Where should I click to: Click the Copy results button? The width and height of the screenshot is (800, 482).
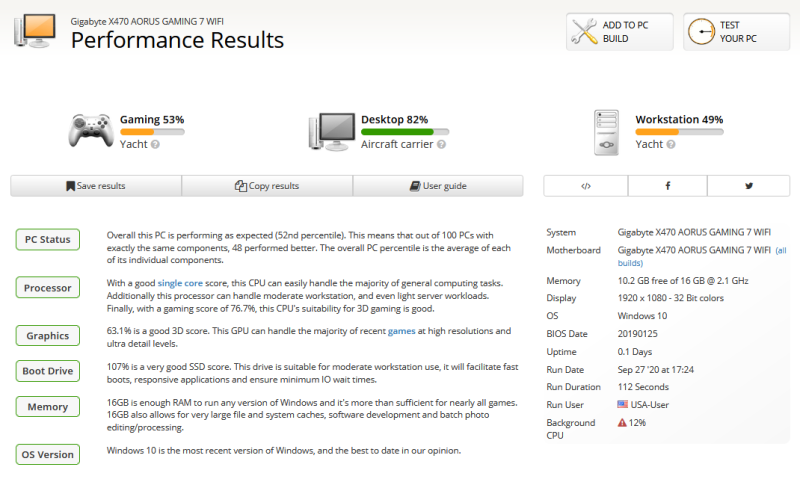(267, 186)
